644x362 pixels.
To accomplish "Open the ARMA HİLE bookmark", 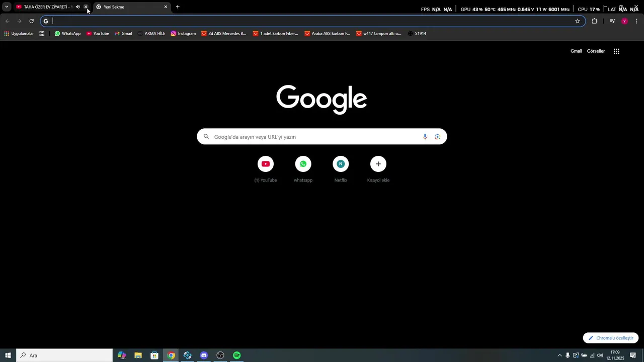I will click(151, 34).
